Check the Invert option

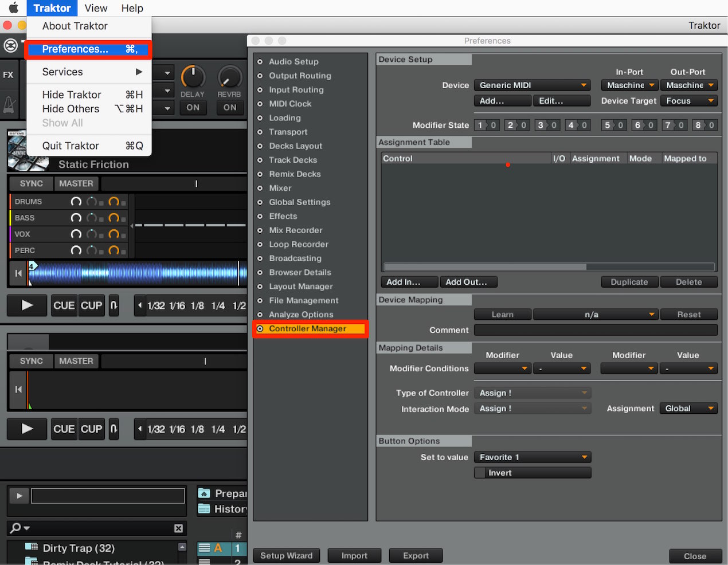[x=480, y=473]
